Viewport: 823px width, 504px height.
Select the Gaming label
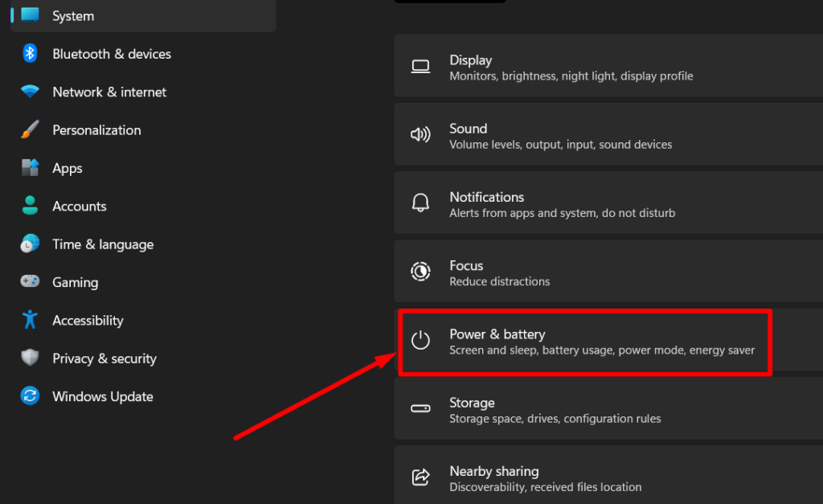[75, 282]
